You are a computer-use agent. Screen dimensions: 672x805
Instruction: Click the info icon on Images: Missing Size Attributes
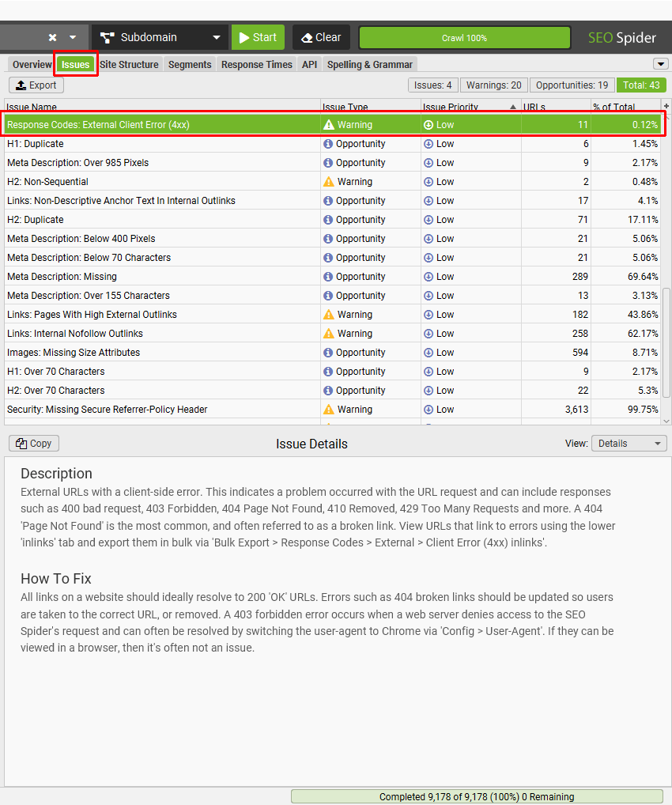327,352
